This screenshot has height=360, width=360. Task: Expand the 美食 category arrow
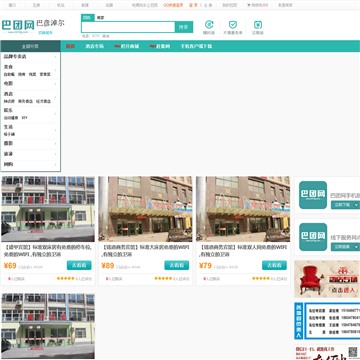[56, 70]
